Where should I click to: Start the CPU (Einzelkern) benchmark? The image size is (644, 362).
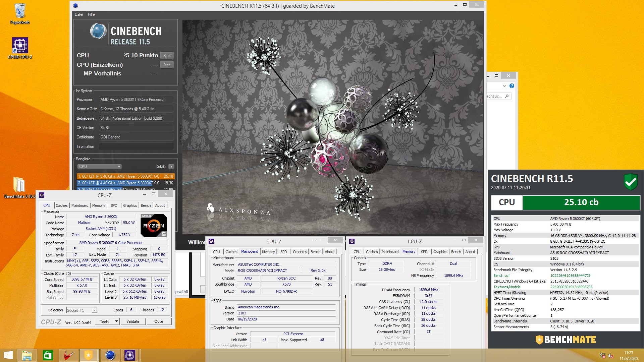(x=167, y=65)
